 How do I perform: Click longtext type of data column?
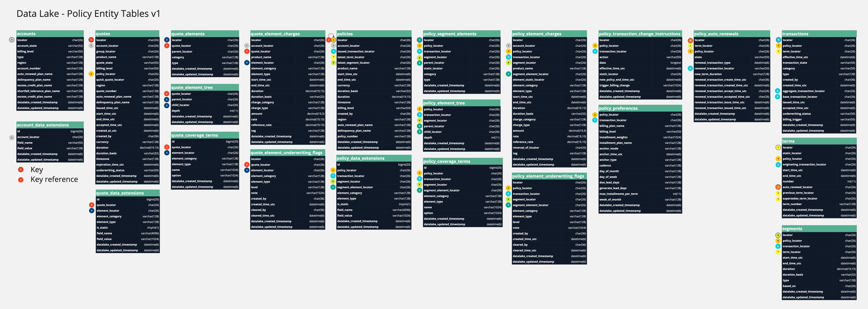point(676,63)
